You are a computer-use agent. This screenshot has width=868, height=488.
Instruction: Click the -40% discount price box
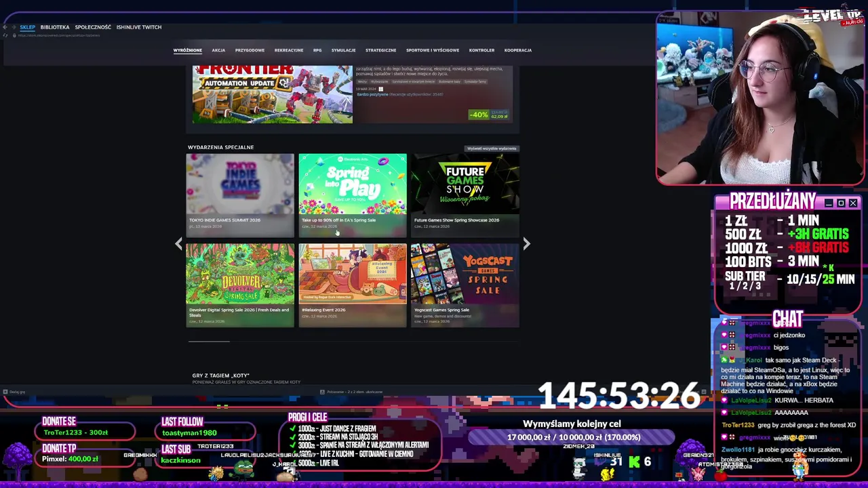pos(489,115)
